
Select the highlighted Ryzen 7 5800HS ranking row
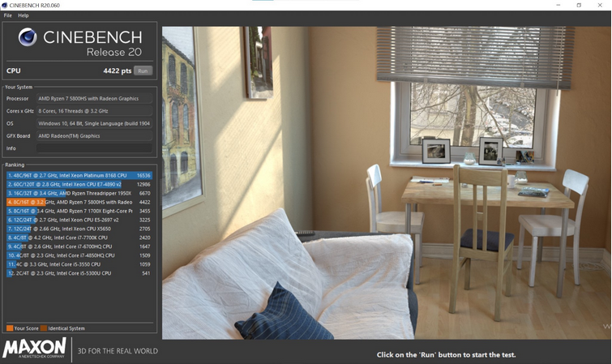pos(79,202)
